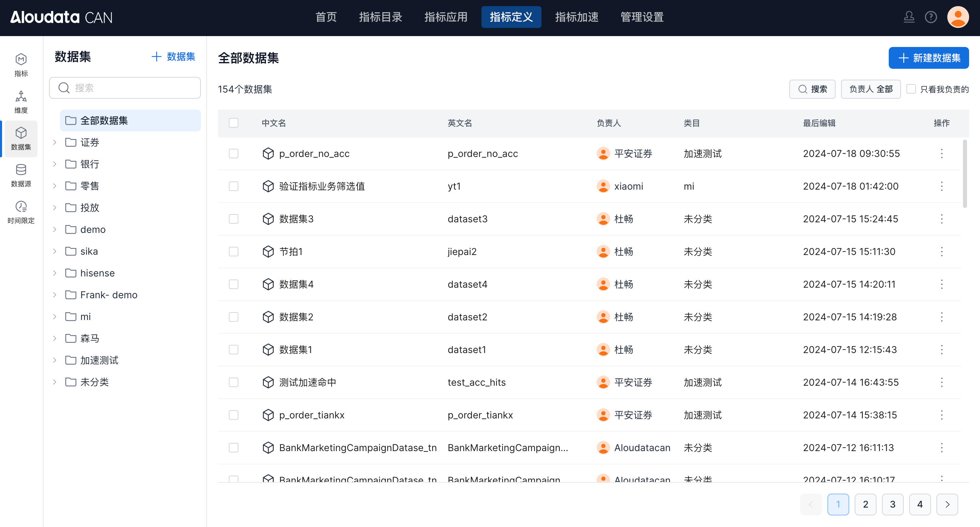Click the 时间限定 sidebar icon
980x527 pixels.
click(21, 212)
